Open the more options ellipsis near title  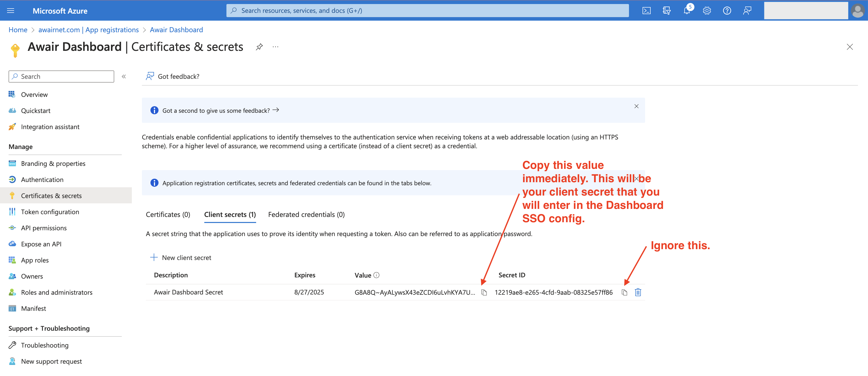pos(275,47)
